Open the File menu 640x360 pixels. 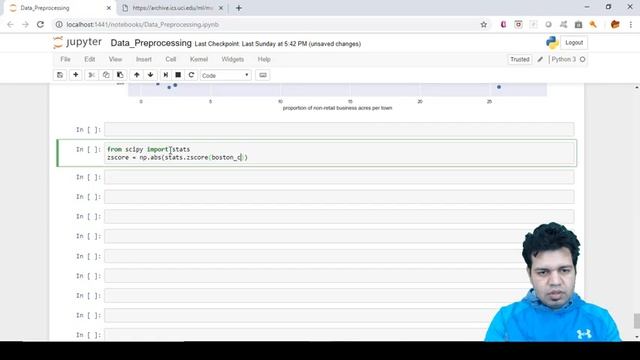pos(65,59)
